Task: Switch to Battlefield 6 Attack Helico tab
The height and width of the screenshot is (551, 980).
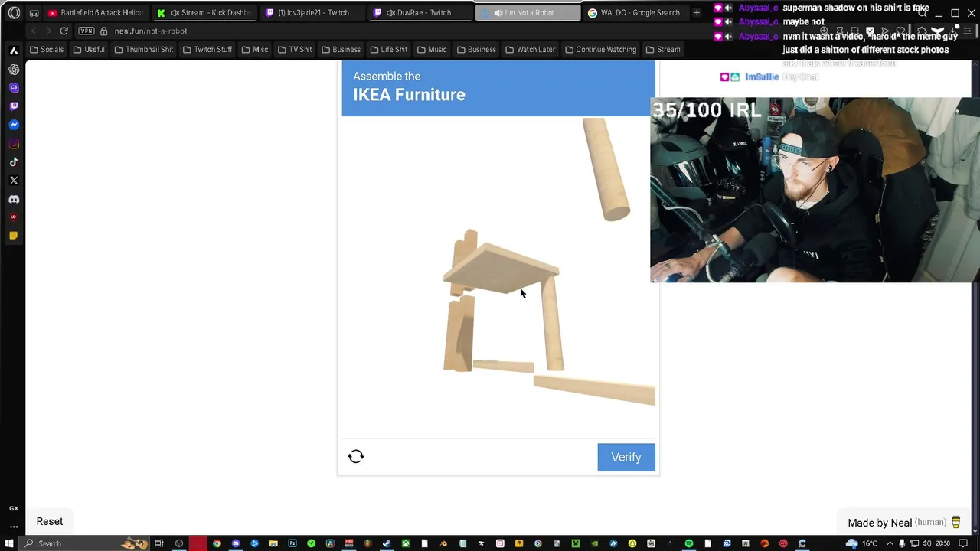Action: click(x=96, y=12)
